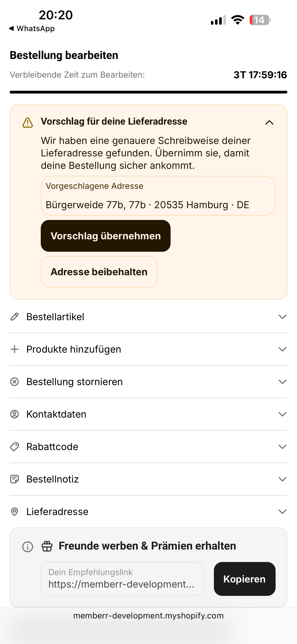The height and width of the screenshot is (644, 297).
Task: Click the person icon beside Kontaktdaten
Action: pos(15,414)
